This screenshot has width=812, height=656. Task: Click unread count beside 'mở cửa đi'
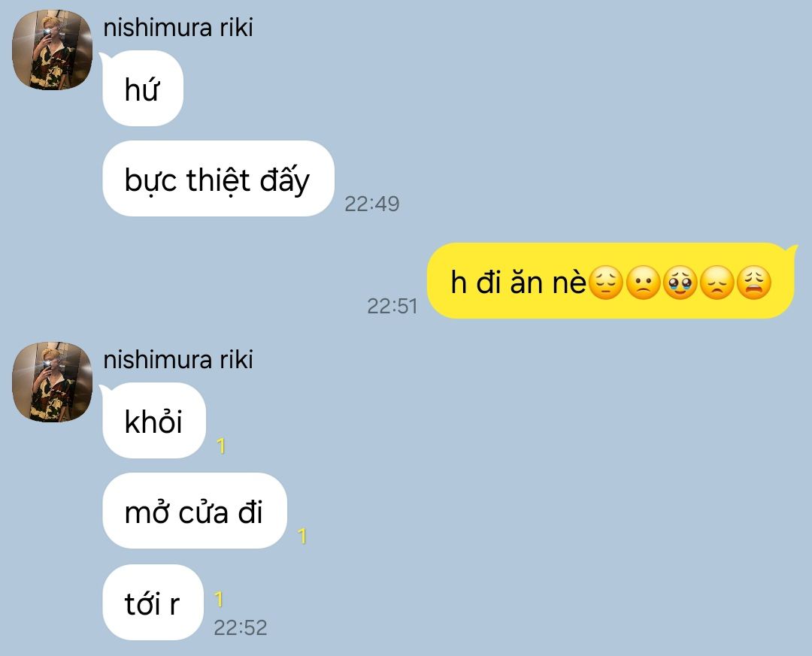(302, 536)
